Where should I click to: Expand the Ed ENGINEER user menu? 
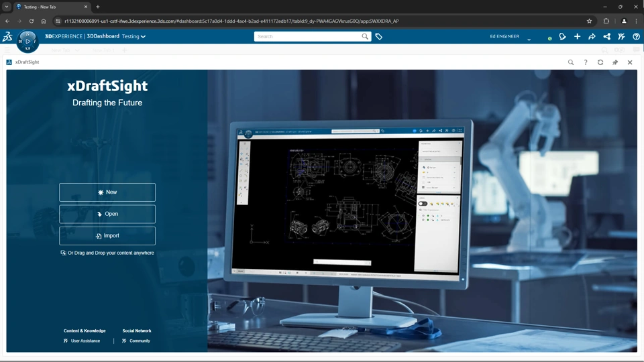[529, 40]
